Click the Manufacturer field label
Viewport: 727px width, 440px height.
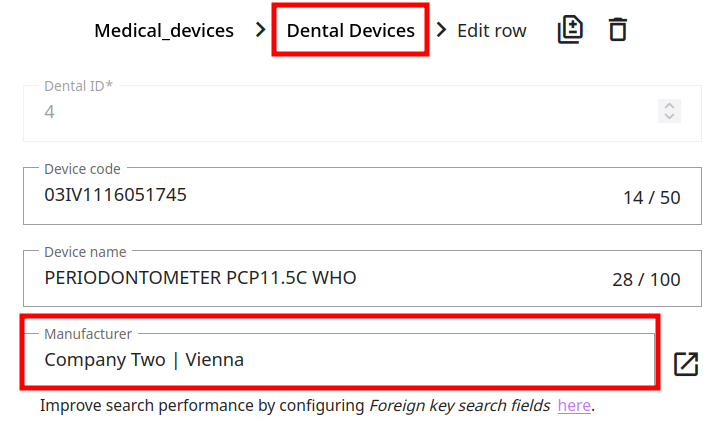(88, 334)
